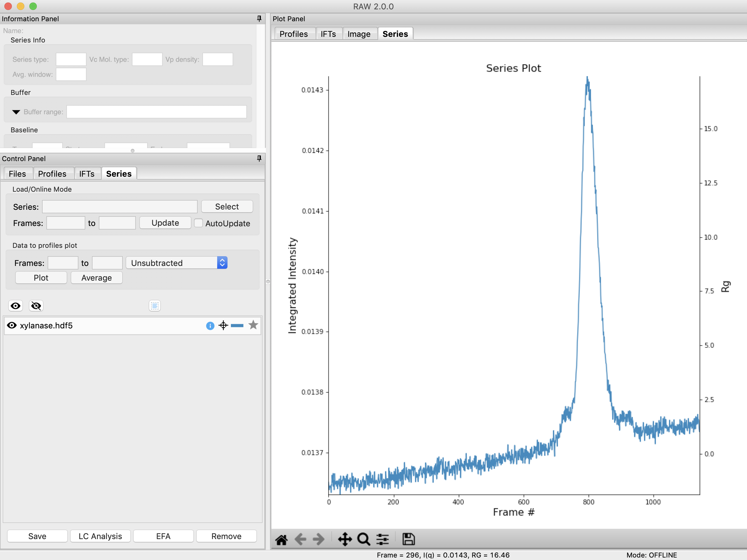Click the blue line color swatch
The image size is (747, 560).
tap(237, 326)
